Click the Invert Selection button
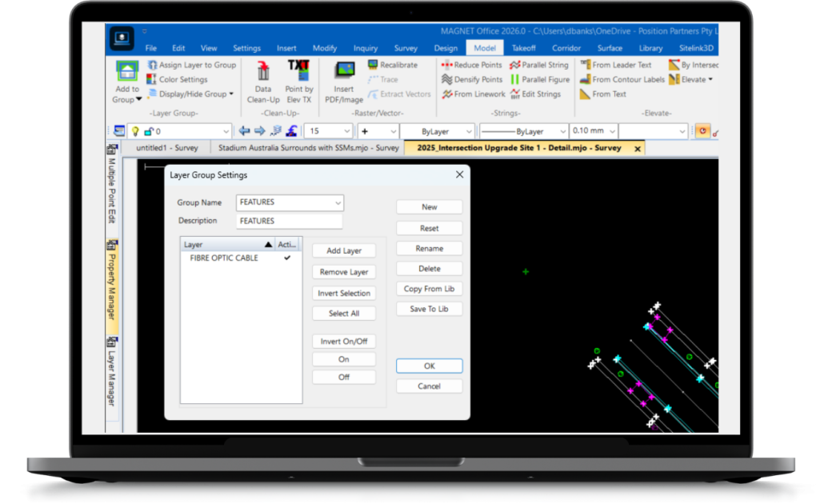This screenshot has height=504, width=824. tap(344, 294)
